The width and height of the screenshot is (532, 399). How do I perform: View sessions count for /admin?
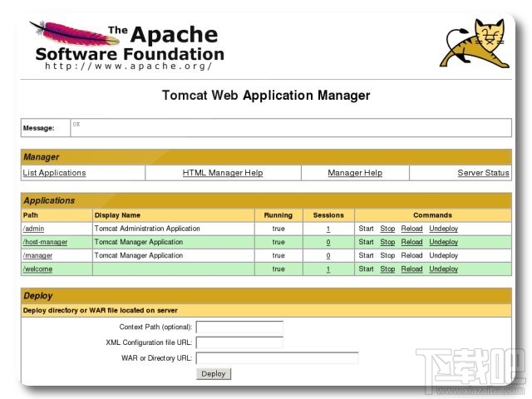[x=328, y=229]
